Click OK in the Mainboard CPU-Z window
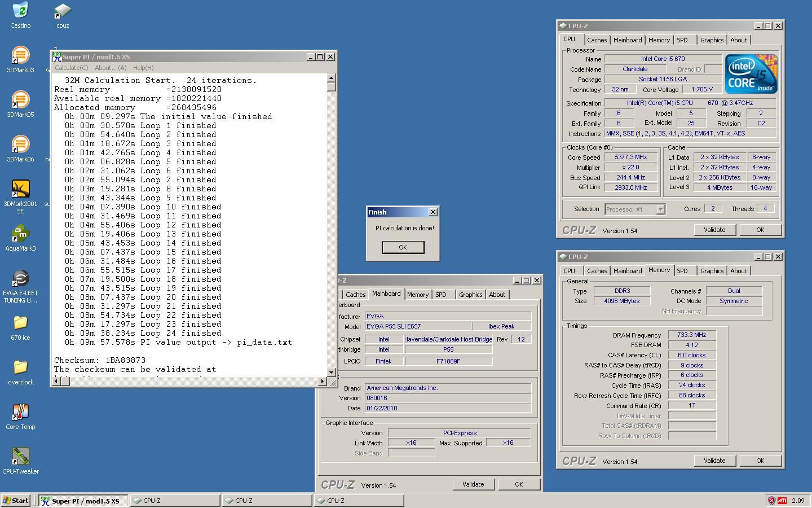The height and width of the screenshot is (508, 812). [x=519, y=484]
